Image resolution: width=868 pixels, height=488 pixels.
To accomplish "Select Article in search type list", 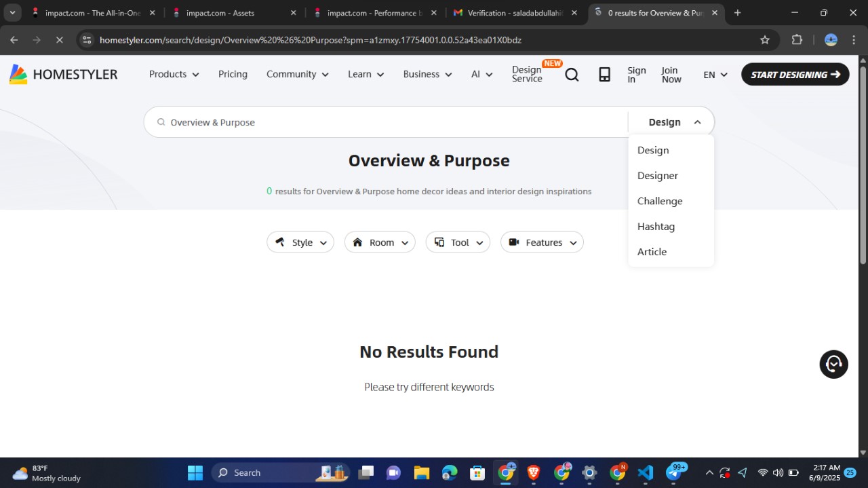I will (x=652, y=252).
